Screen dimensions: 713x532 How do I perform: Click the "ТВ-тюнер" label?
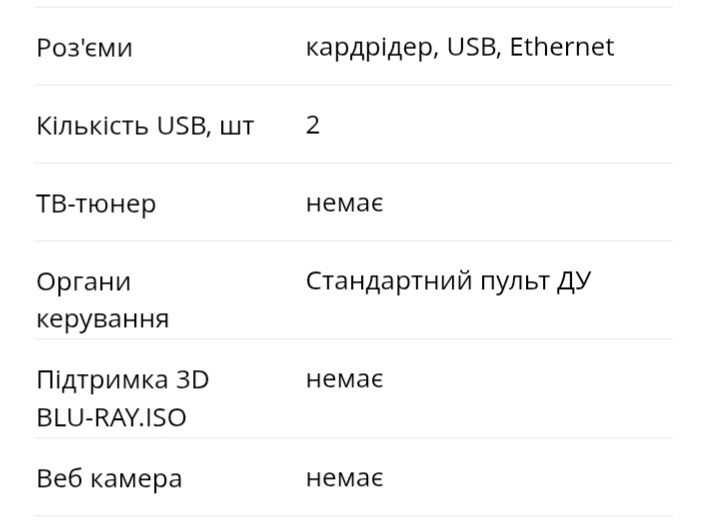tap(96, 204)
